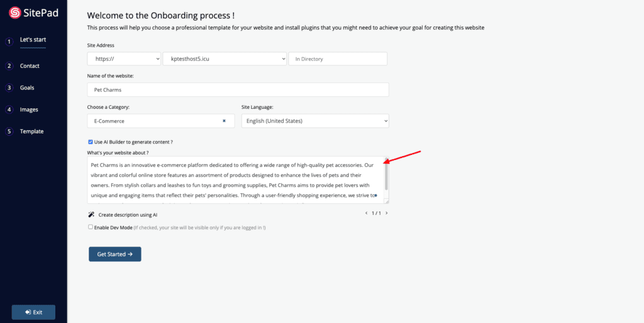Open the https:// protocol dropdown

click(124, 59)
